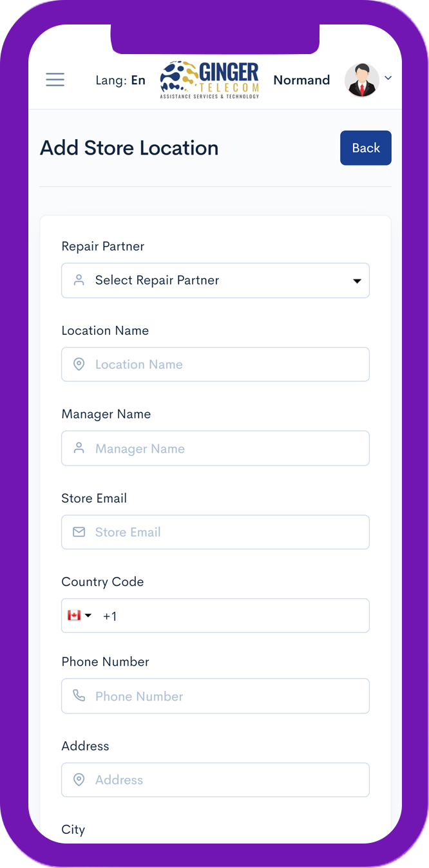Click the envelope icon in Store Email
The height and width of the screenshot is (868, 429).
pyautogui.click(x=79, y=532)
